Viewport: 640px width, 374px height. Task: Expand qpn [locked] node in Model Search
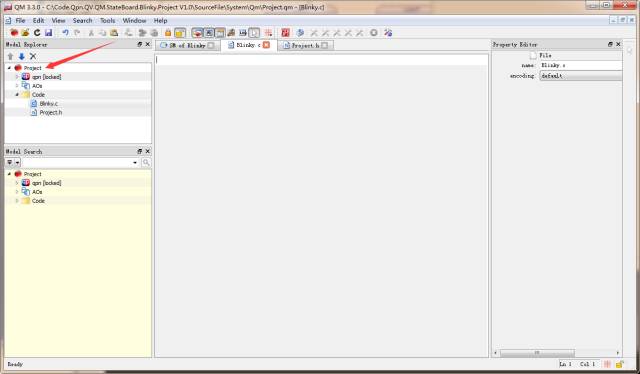point(17,183)
